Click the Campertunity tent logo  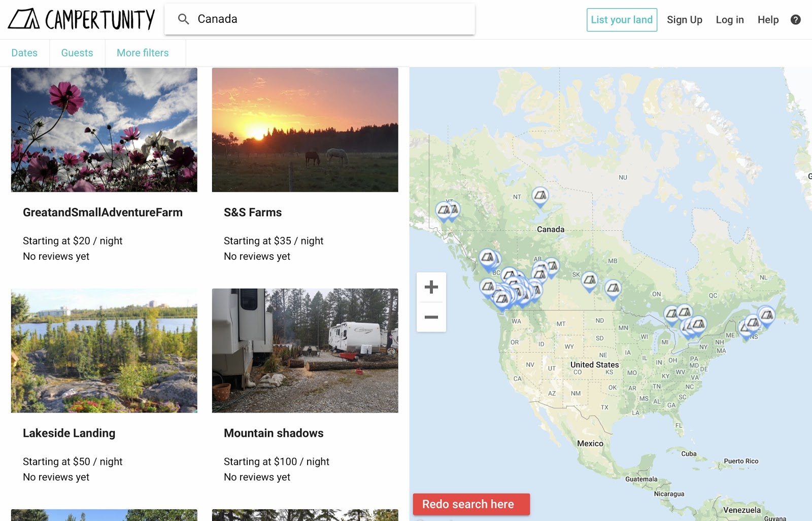[x=24, y=19]
